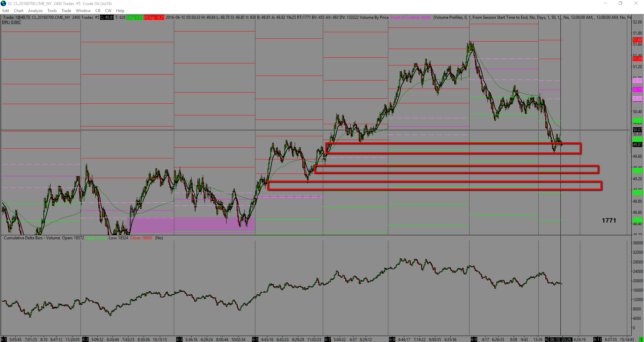The image size is (644, 342).
Task: Click the pink 50.95 price label
Action: coord(637,81)
